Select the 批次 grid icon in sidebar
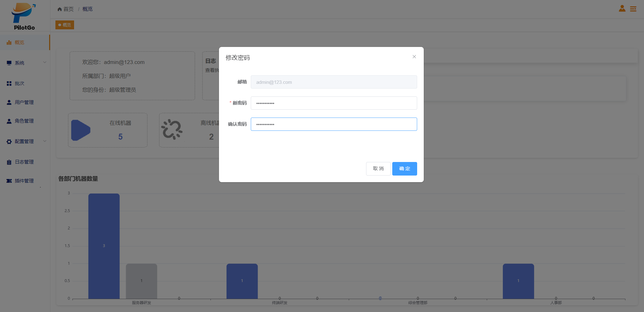The height and width of the screenshot is (312, 644). [x=9, y=84]
